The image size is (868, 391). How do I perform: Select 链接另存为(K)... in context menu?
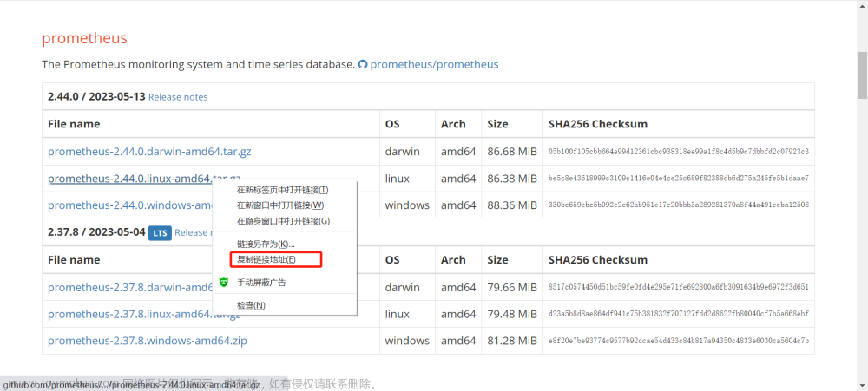click(x=266, y=244)
